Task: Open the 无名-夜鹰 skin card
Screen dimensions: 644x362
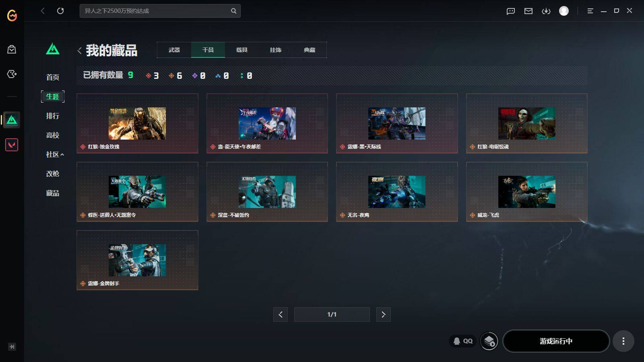Action: 397,192
